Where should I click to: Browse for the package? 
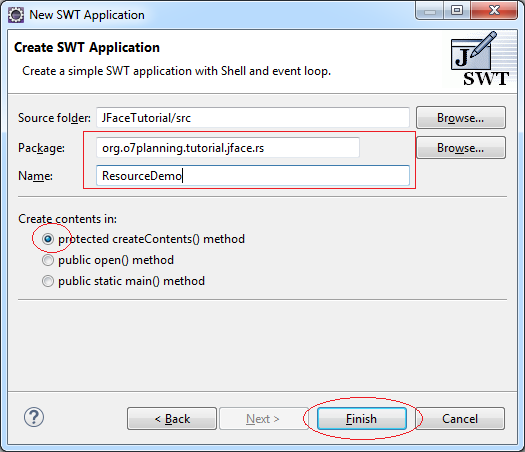pyautogui.click(x=461, y=148)
